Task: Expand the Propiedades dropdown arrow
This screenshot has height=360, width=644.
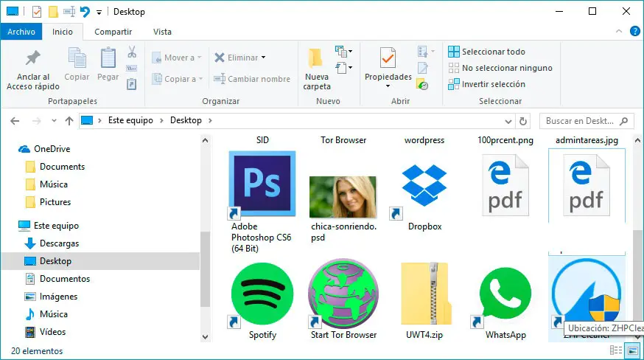Action: (388, 86)
